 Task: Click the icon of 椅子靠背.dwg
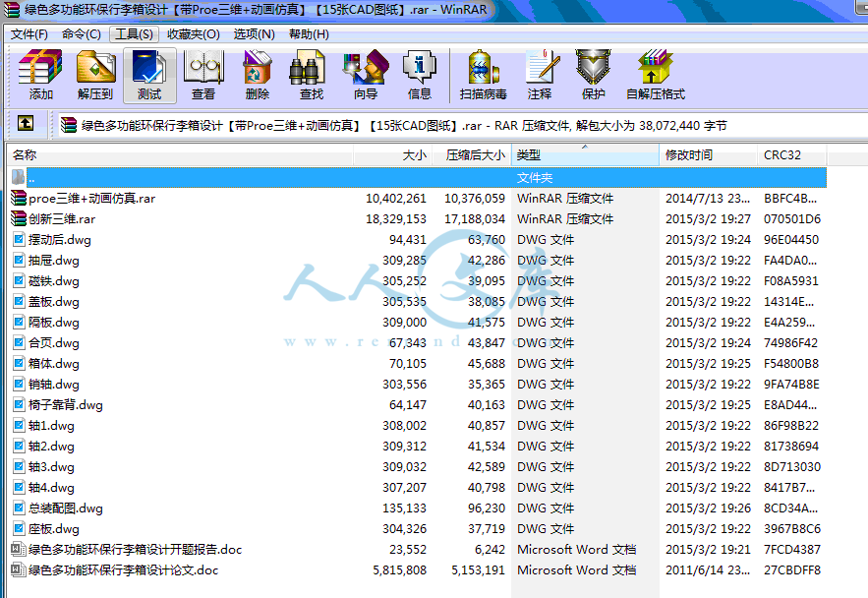tap(19, 404)
